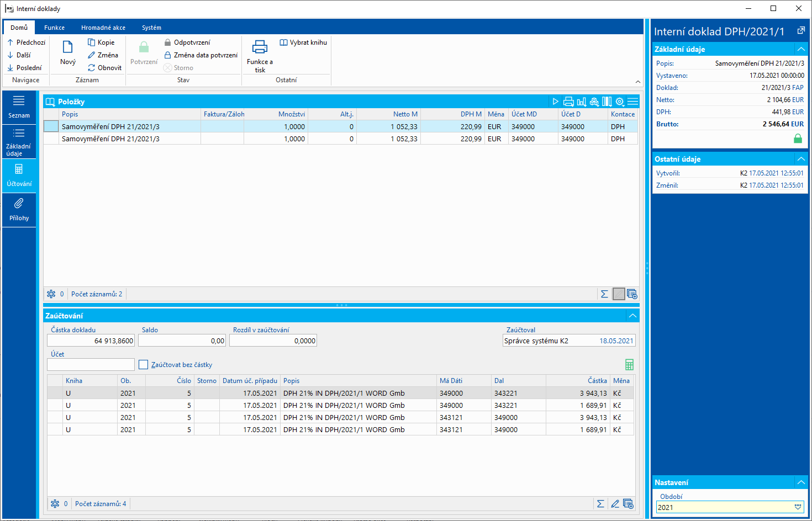Click the asterisk icon below Zaúčtování table
812x521 pixels.
click(x=55, y=504)
